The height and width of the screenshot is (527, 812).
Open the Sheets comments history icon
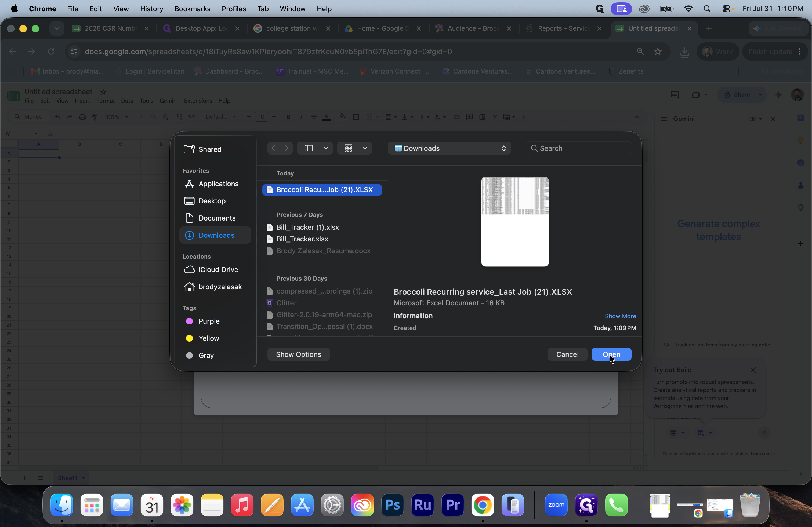(x=675, y=95)
